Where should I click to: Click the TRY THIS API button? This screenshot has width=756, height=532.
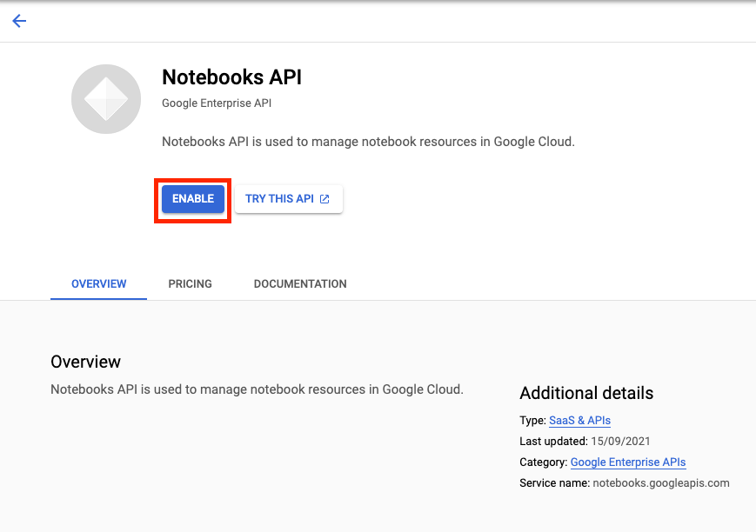pyautogui.click(x=288, y=198)
